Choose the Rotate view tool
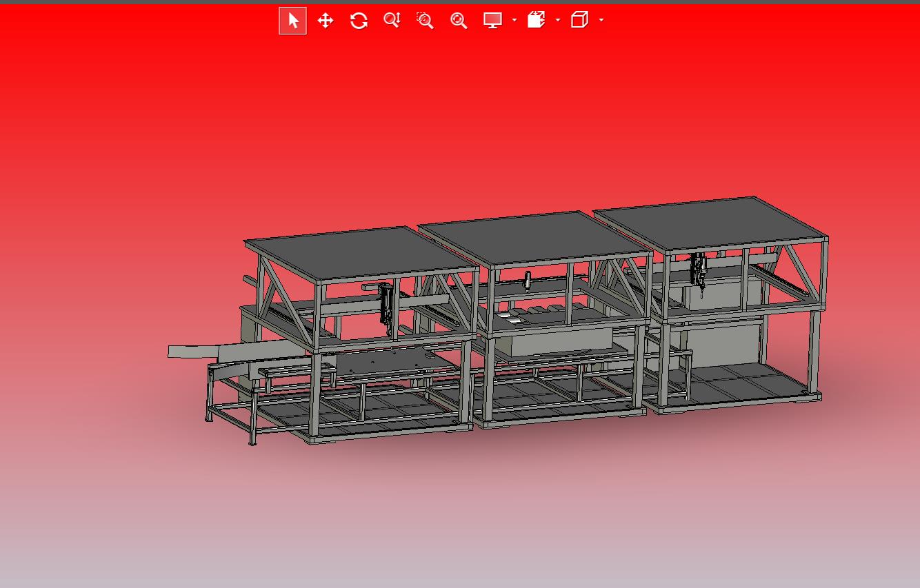Image resolution: width=920 pixels, height=588 pixels. point(359,21)
